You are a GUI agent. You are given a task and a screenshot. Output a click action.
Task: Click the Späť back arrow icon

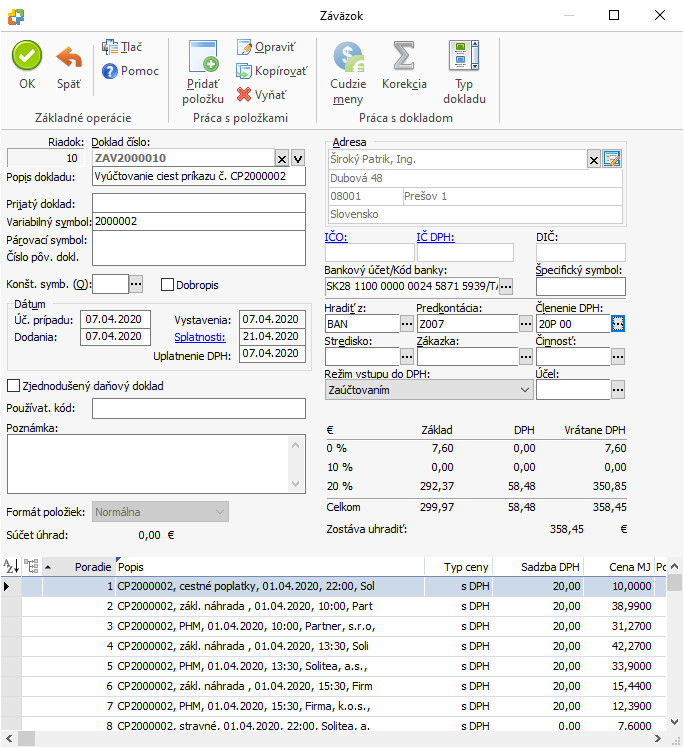[x=69, y=57]
